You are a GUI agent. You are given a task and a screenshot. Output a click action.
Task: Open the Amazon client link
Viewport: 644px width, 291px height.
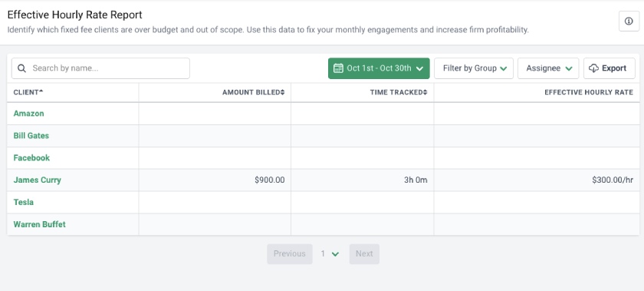pyautogui.click(x=29, y=113)
